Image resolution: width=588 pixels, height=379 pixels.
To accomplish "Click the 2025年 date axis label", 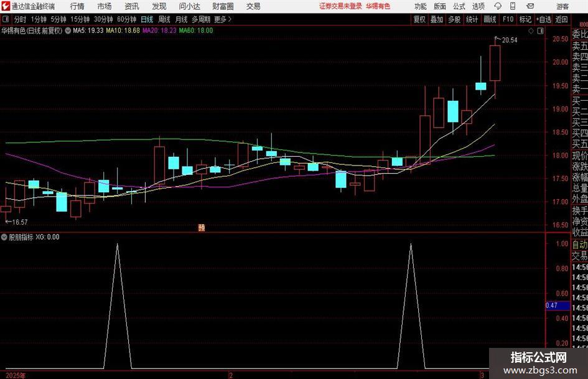I will [x=16, y=375].
